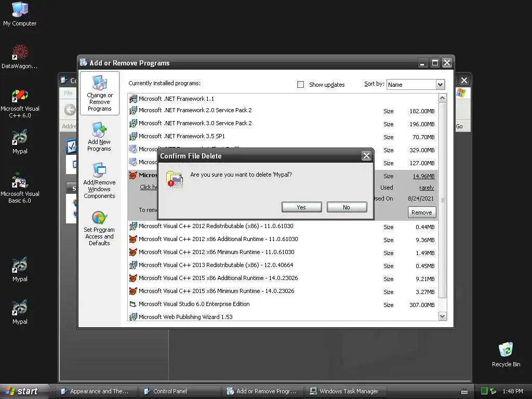Select DataWagon desktop shortcut

point(19,56)
